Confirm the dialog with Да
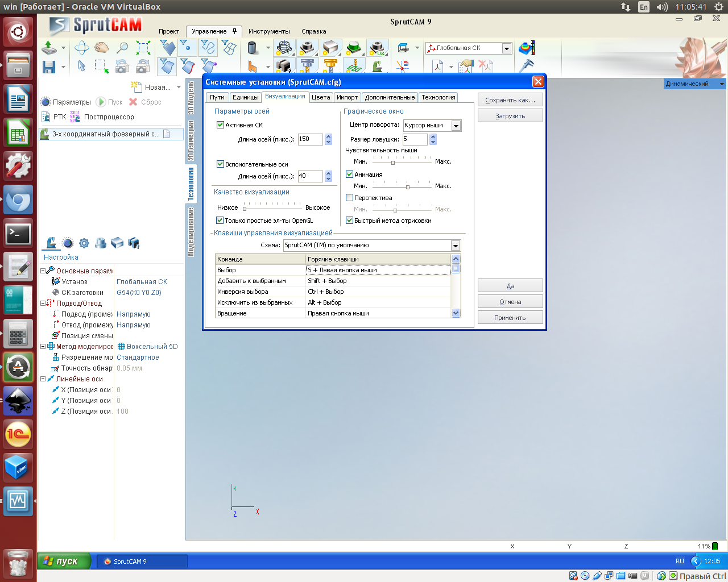The width and height of the screenshot is (728, 582). coord(510,286)
